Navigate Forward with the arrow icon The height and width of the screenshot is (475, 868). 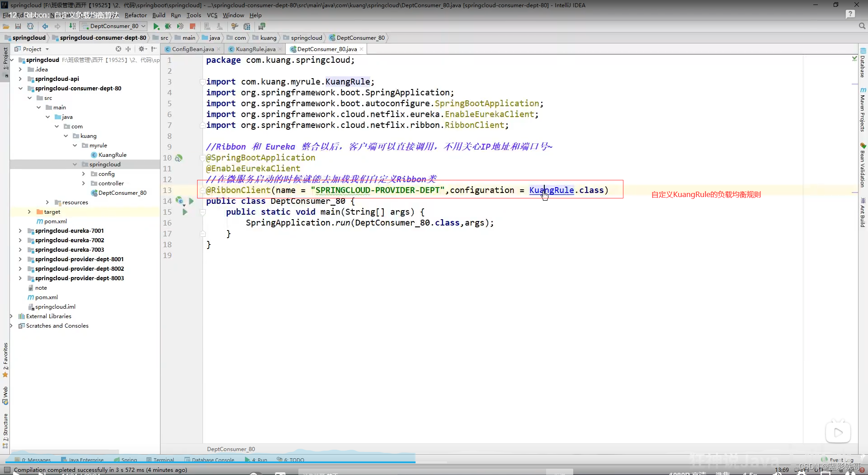click(x=57, y=26)
